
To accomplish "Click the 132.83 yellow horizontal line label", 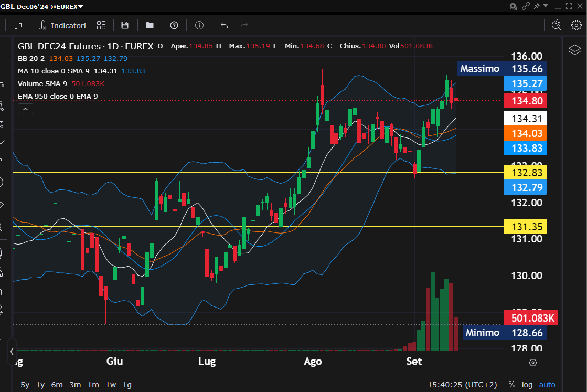I will click(x=525, y=172).
